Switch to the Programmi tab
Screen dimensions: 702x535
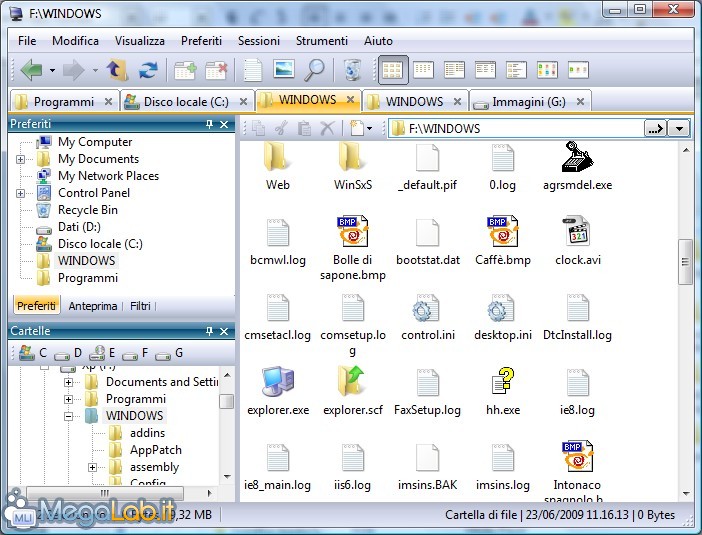click(64, 102)
